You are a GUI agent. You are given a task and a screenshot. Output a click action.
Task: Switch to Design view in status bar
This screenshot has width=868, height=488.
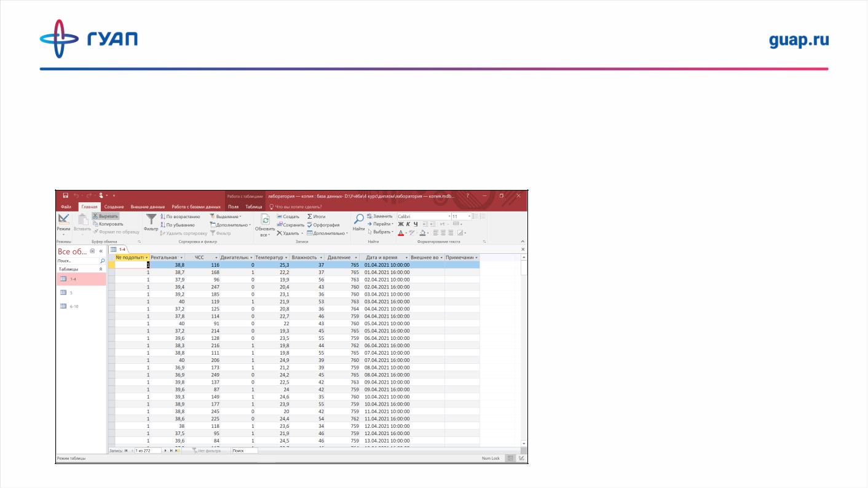[x=521, y=458]
